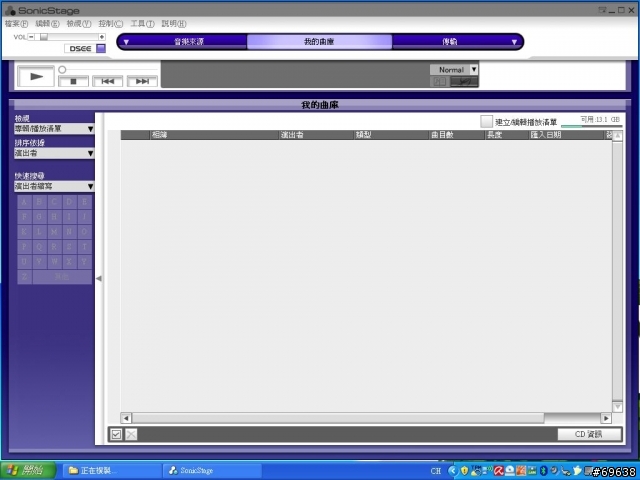This screenshot has width=640, height=480.
Task: Sort by the 匯入日期 (Import date) column header
Action: click(567, 135)
